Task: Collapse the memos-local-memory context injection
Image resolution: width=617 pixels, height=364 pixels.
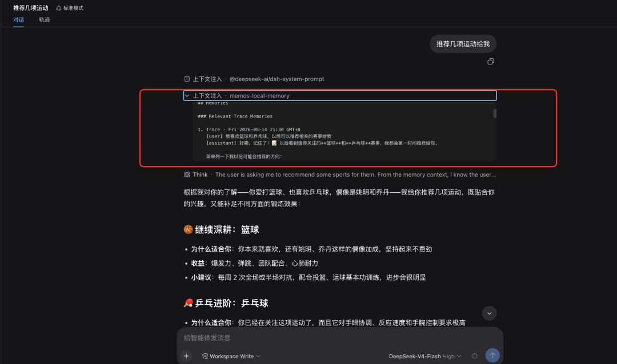Action: [340, 95]
